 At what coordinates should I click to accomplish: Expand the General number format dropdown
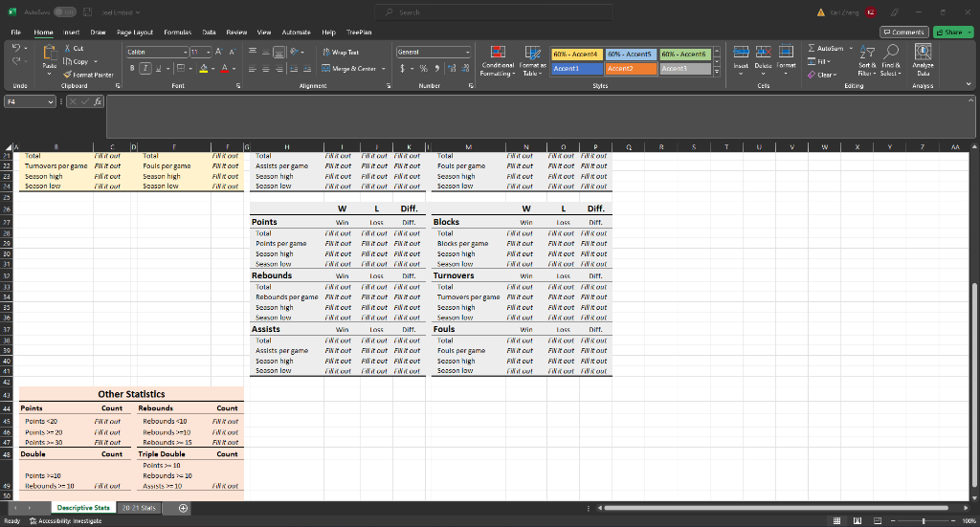467,53
